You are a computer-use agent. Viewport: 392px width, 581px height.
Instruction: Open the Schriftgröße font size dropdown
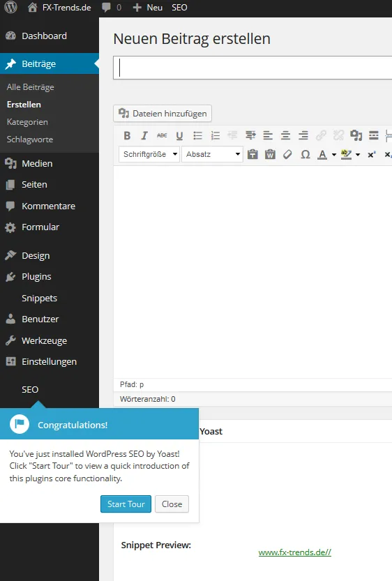(x=149, y=154)
